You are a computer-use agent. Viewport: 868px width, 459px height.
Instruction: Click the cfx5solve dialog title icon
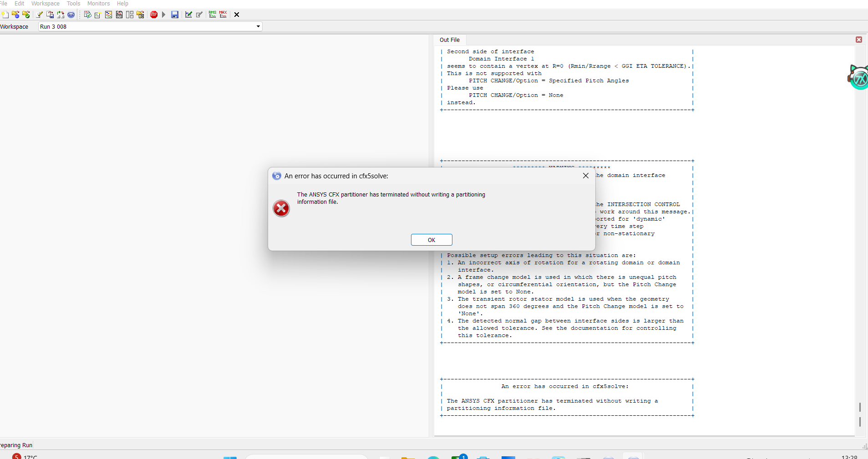pos(277,176)
